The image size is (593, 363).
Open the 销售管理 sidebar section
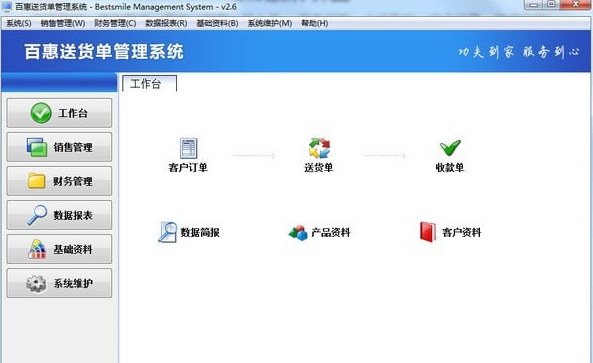coord(59,147)
